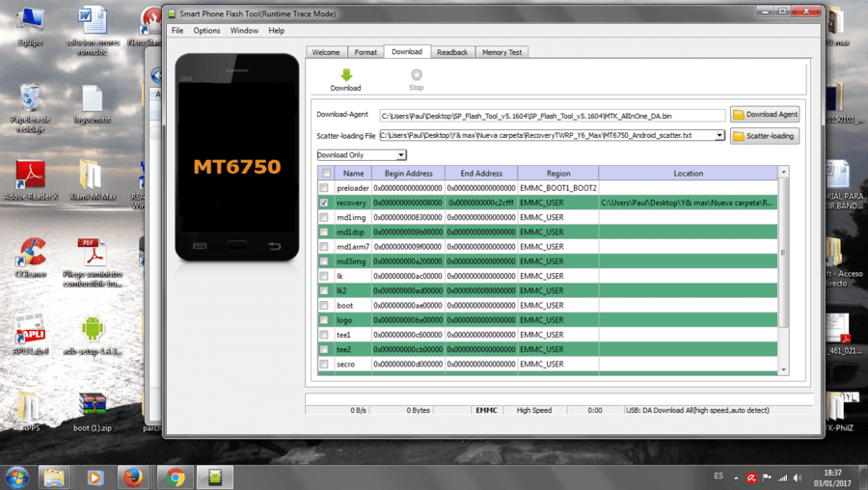Check the preloader partition checkbox
This screenshot has height=490, width=868.
click(x=324, y=188)
